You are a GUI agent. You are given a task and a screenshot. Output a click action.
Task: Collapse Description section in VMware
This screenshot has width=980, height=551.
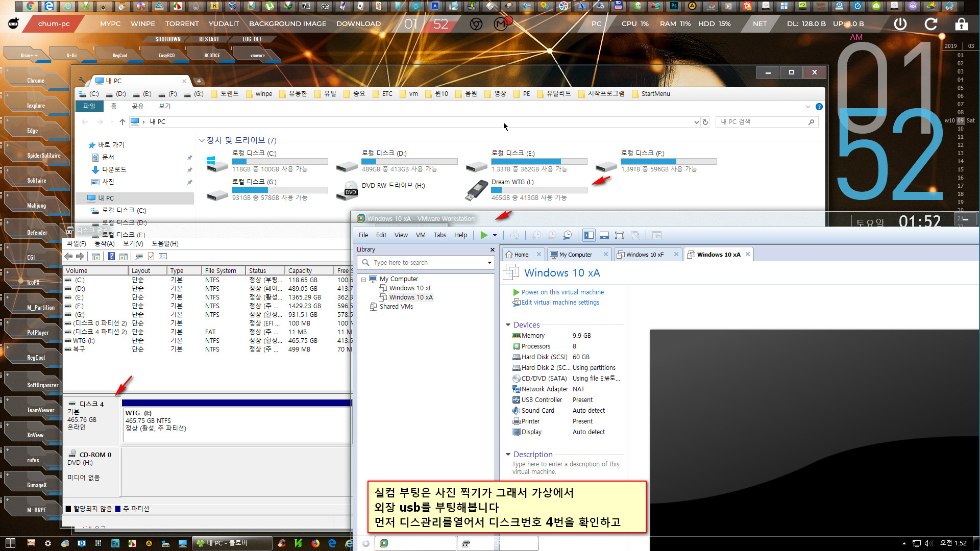coord(508,455)
